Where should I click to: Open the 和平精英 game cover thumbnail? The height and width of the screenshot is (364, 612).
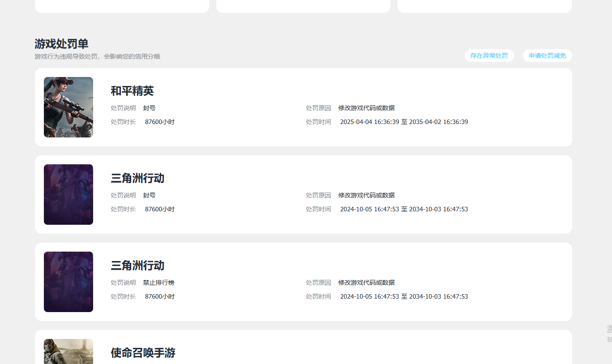(68, 107)
